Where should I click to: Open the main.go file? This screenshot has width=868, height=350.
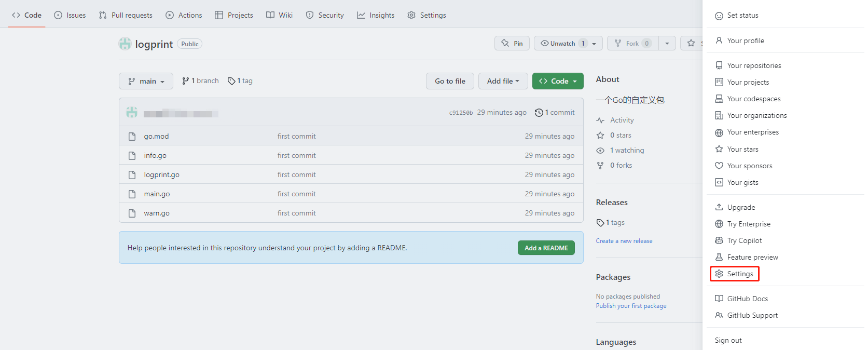coord(157,194)
